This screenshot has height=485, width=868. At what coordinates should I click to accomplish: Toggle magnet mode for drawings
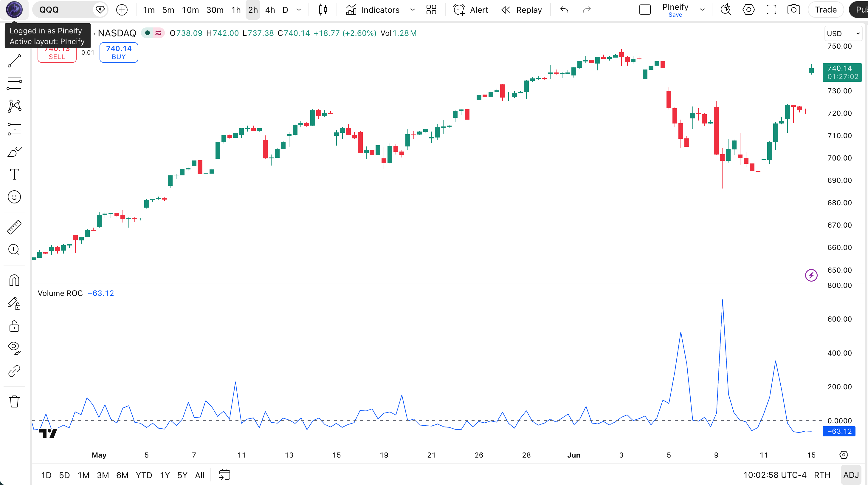coord(14,280)
